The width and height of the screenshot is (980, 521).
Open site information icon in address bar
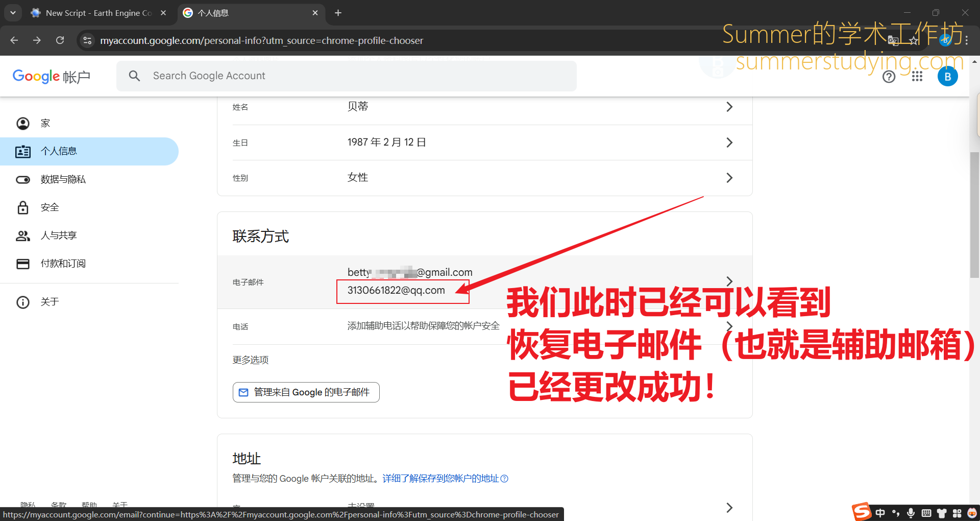click(87, 40)
